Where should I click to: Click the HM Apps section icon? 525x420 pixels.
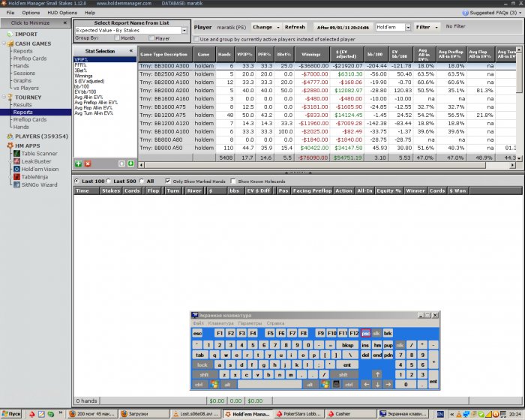coord(10,145)
